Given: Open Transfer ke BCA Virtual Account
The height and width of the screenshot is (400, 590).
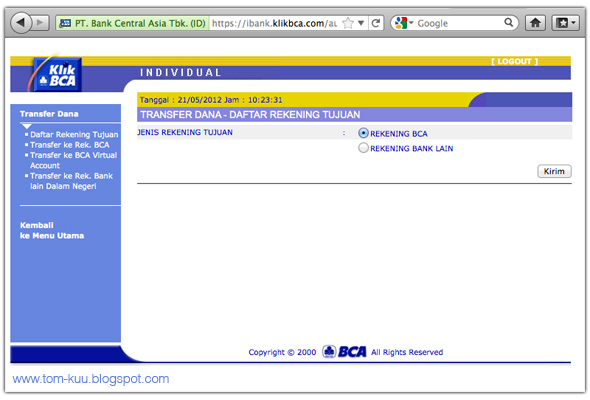Looking at the screenshot, I should 73,160.
